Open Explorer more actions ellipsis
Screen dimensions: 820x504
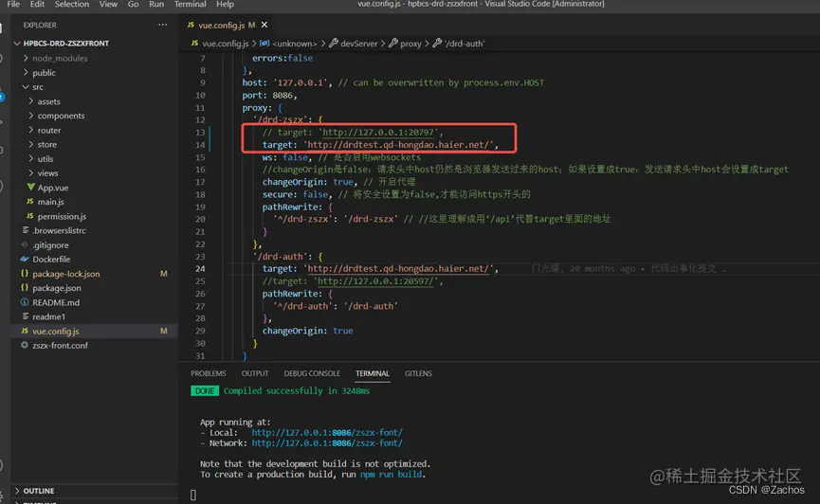(163, 25)
